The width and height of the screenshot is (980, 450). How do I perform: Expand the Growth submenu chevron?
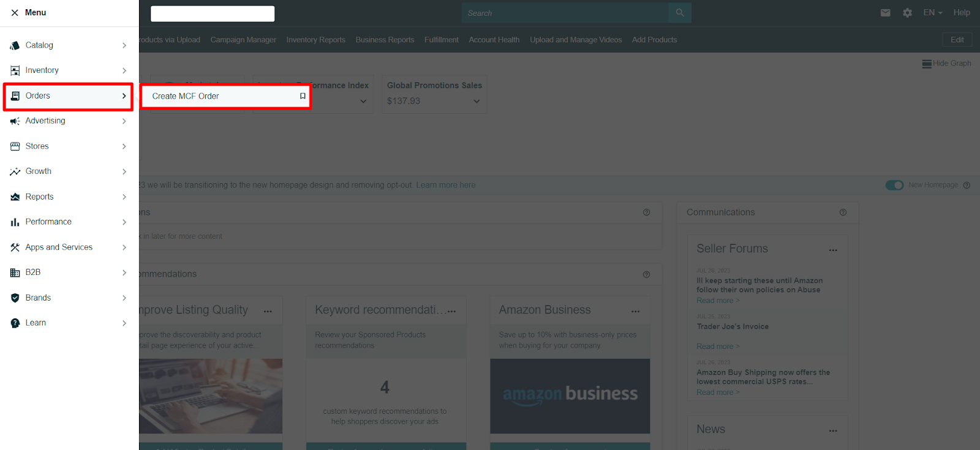pyautogui.click(x=124, y=171)
